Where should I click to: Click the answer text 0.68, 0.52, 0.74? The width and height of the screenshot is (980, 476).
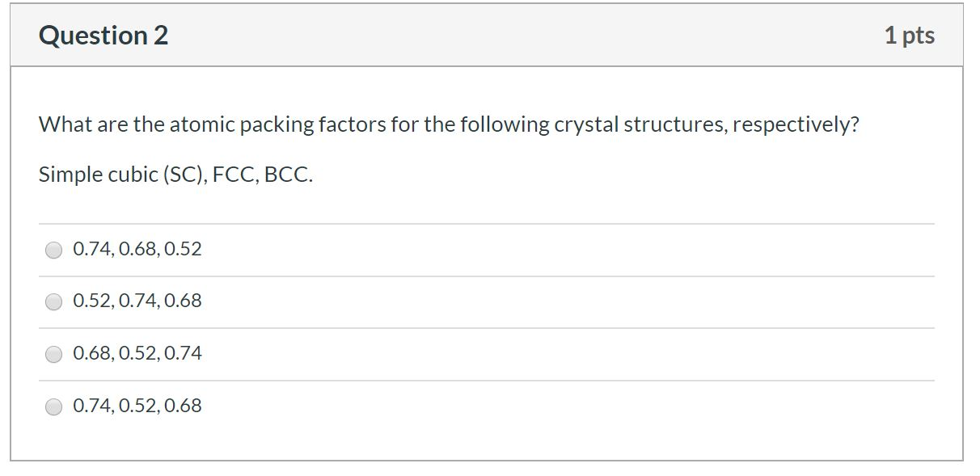[137, 353]
